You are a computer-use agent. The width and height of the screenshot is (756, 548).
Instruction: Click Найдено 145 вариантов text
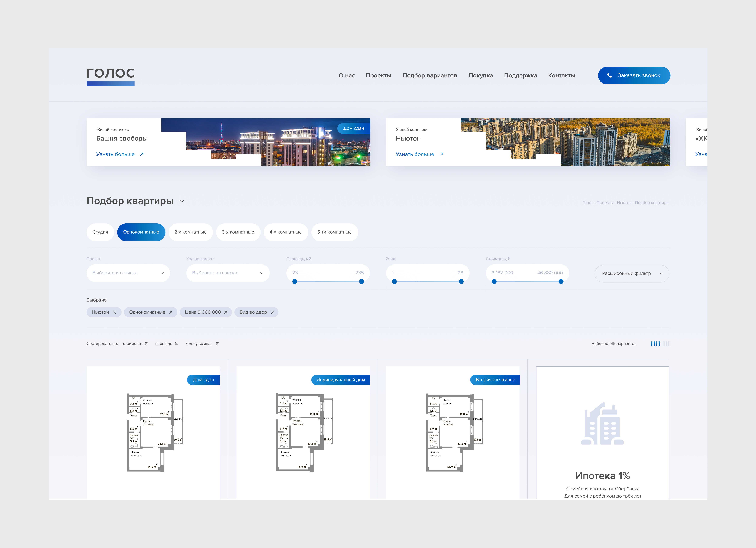click(x=614, y=344)
